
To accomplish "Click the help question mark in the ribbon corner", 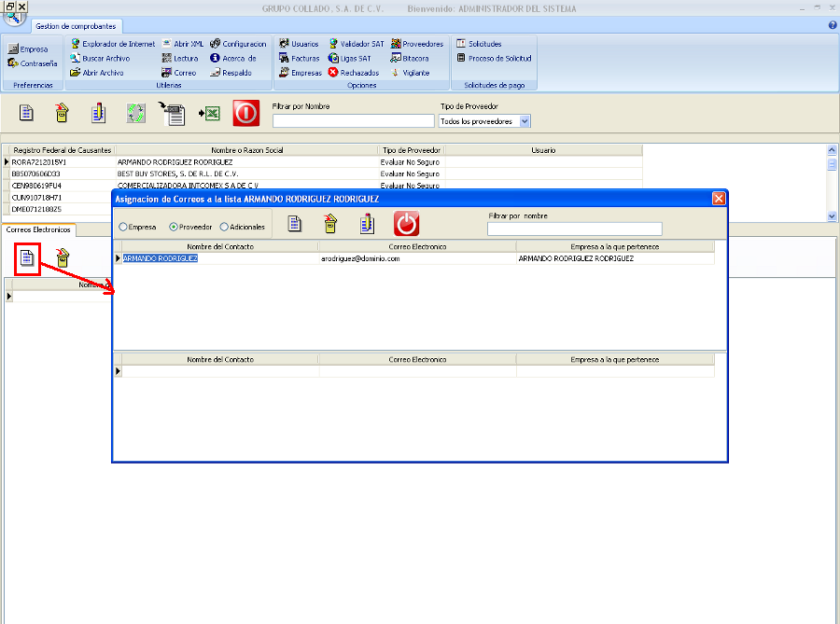I will click(x=832, y=25).
